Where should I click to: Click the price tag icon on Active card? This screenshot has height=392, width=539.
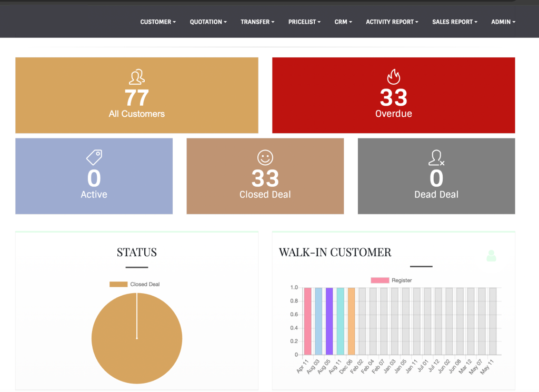click(x=94, y=157)
